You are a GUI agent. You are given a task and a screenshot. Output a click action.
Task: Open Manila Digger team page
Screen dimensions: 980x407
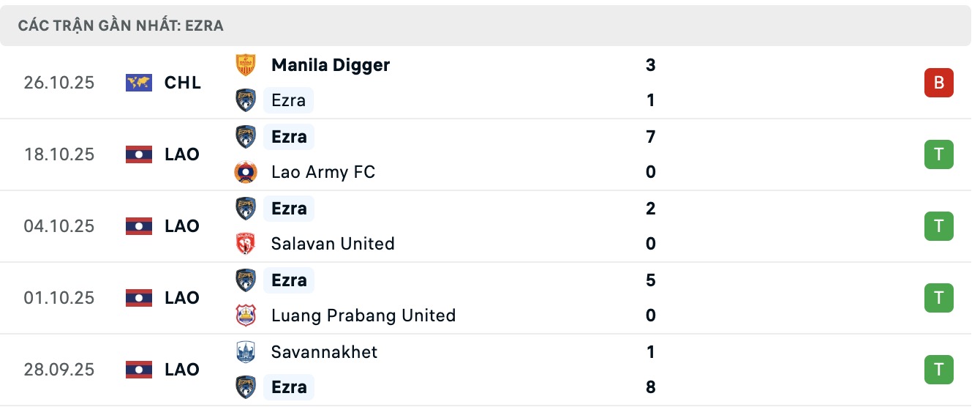tap(330, 65)
